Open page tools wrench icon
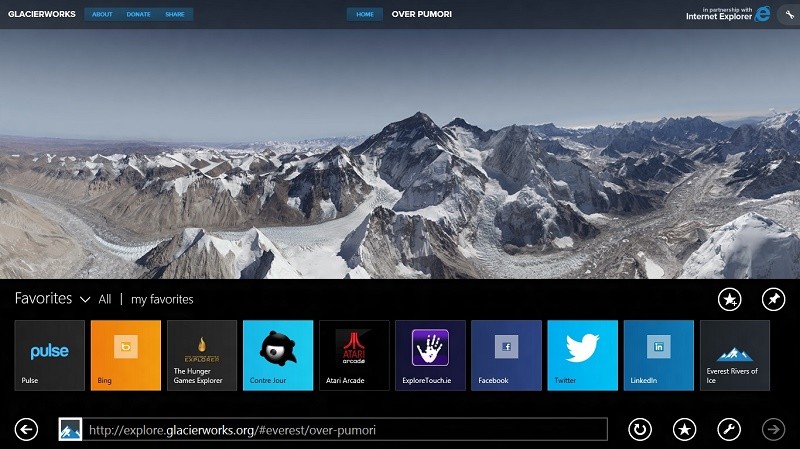The image size is (800, 449). (729, 430)
